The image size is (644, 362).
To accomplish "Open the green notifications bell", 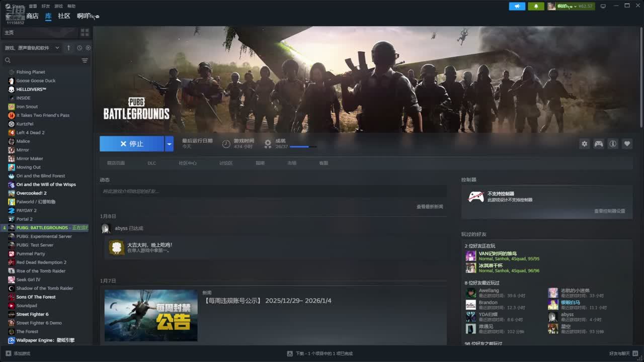I will tap(536, 6).
